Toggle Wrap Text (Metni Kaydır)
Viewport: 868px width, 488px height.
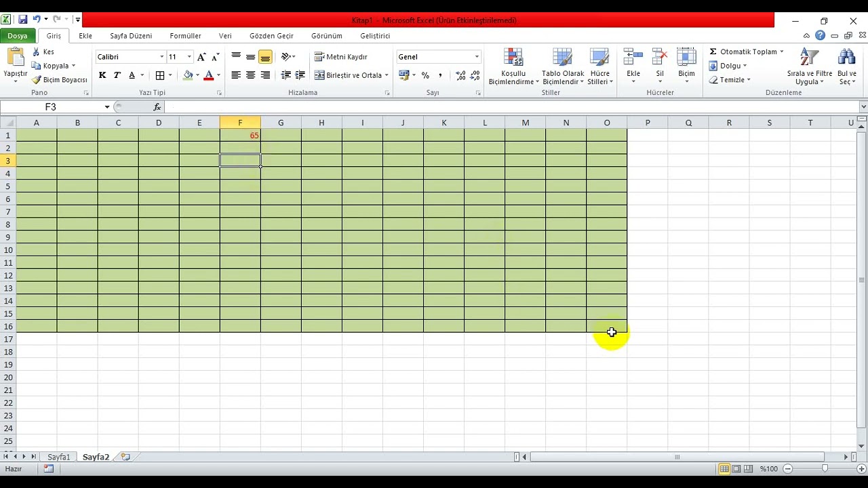340,57
